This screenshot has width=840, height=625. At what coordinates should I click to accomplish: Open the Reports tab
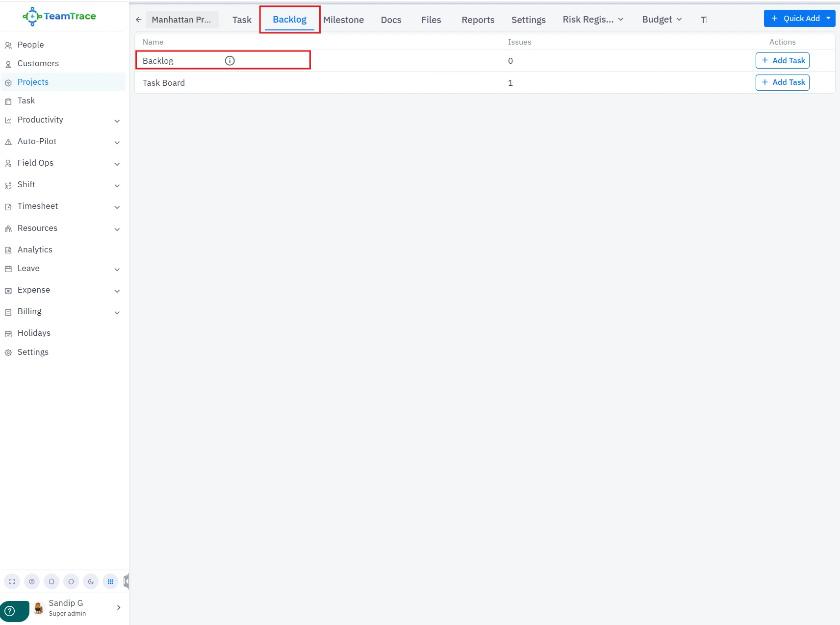tap(478, 20)
